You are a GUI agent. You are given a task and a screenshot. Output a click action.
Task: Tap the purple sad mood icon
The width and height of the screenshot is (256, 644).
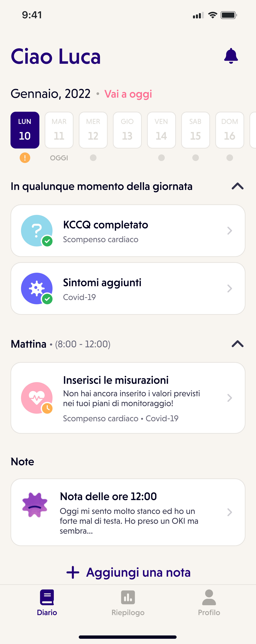[35, 505]
